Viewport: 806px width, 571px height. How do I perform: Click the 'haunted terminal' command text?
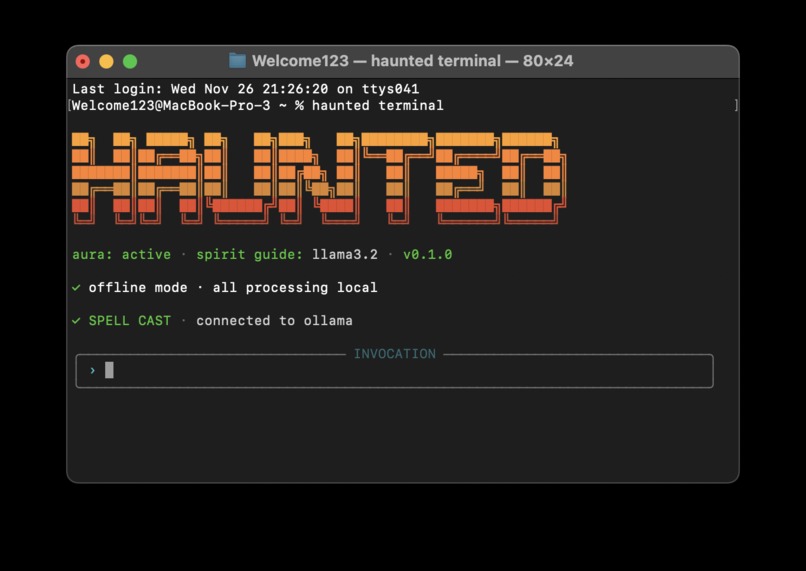(x=377, y=105)
